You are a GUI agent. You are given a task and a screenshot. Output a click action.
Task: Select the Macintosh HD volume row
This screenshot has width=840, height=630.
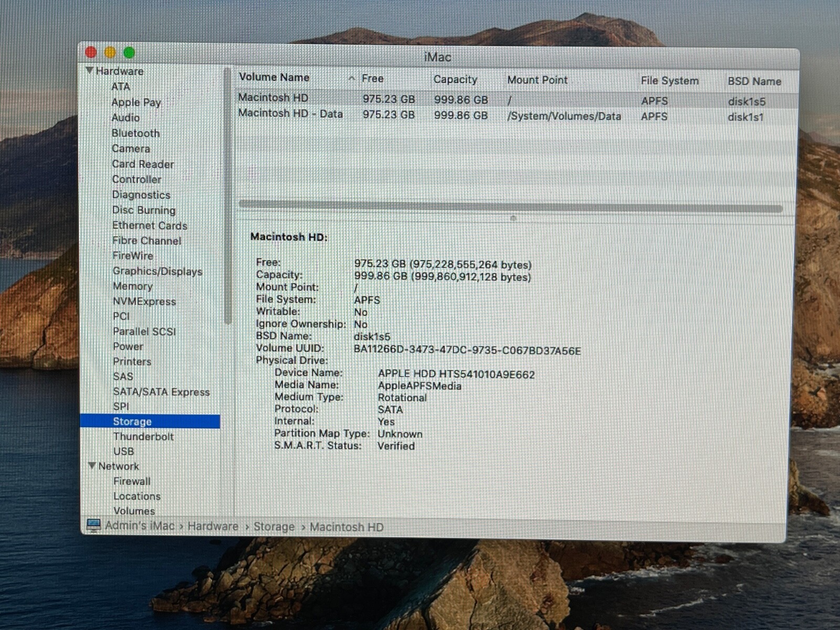(x=517, y=99)
